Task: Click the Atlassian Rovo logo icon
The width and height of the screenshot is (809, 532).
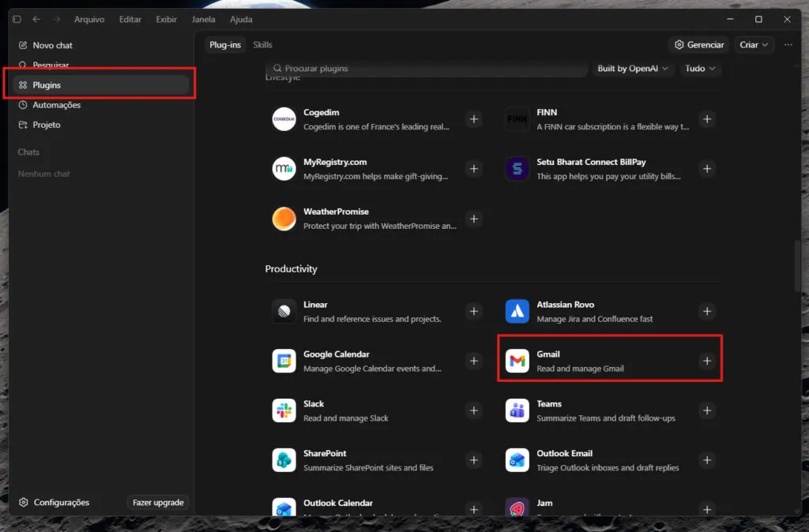Action: click(517, 311)
